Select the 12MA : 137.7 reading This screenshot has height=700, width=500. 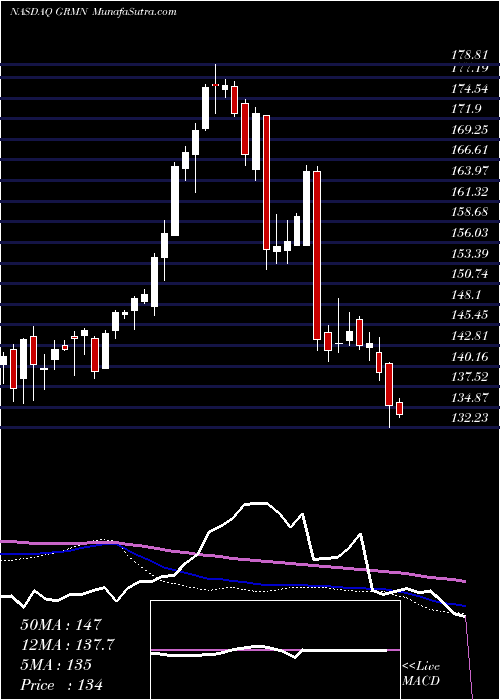click(x=67, y=644)
